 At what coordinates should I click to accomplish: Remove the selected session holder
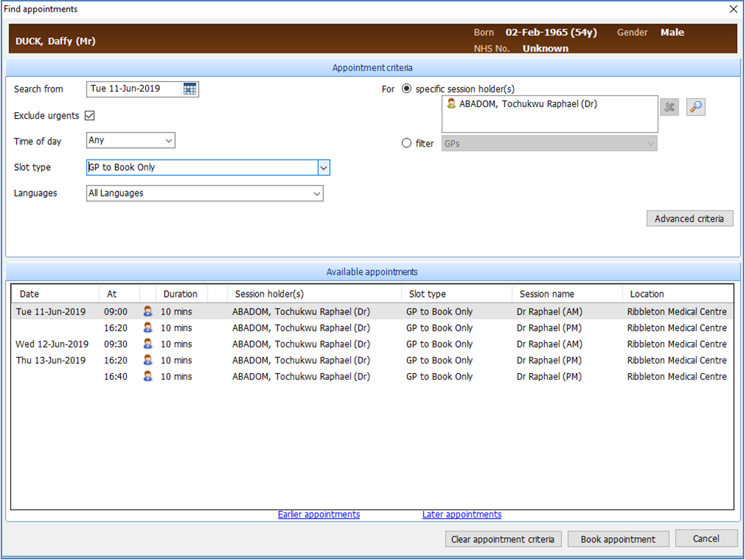pyautogui.click(x=669, y=107)
